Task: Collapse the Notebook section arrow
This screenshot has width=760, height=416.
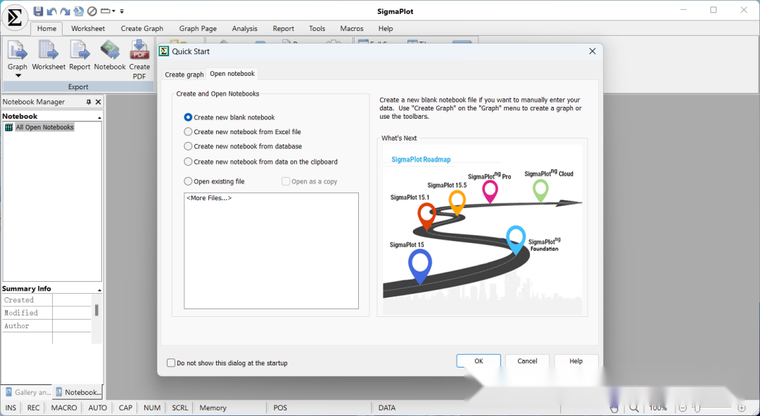Action: (99, 118)
